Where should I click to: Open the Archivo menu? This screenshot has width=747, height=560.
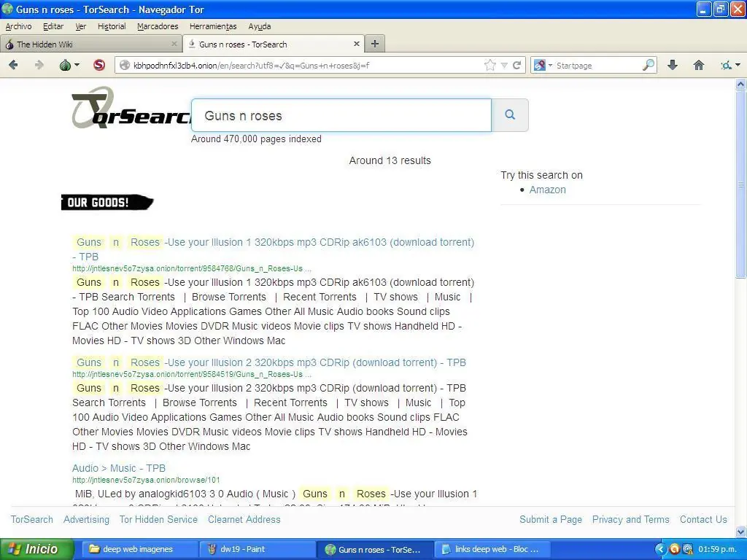coord(18,26)
